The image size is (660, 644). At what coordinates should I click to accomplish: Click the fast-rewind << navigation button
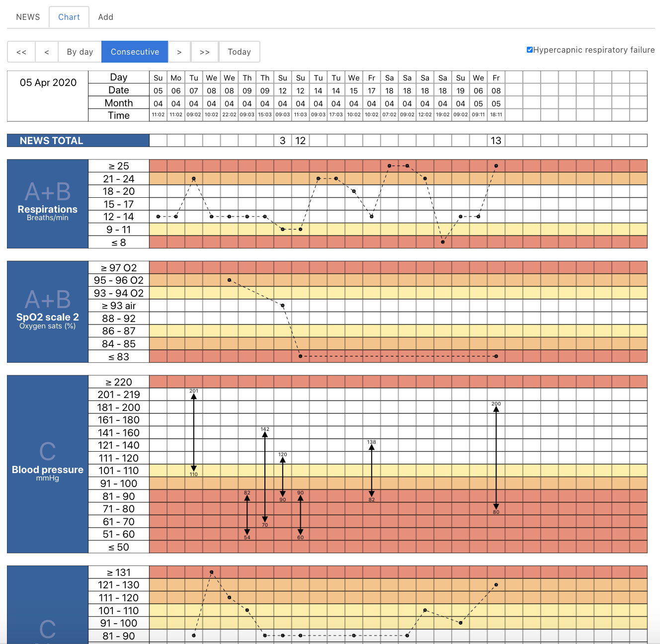tap(21, 51)
